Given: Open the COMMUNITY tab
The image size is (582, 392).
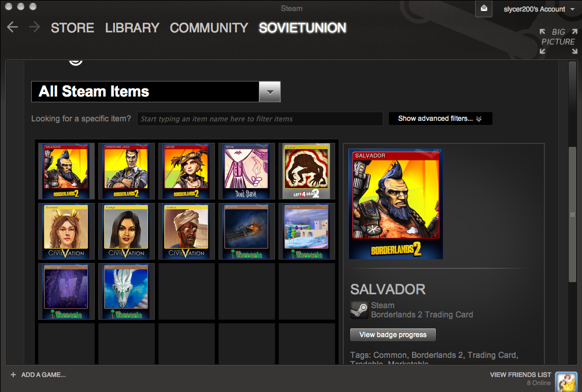Looking at the screenshot, I should click(x=209, y=28).
